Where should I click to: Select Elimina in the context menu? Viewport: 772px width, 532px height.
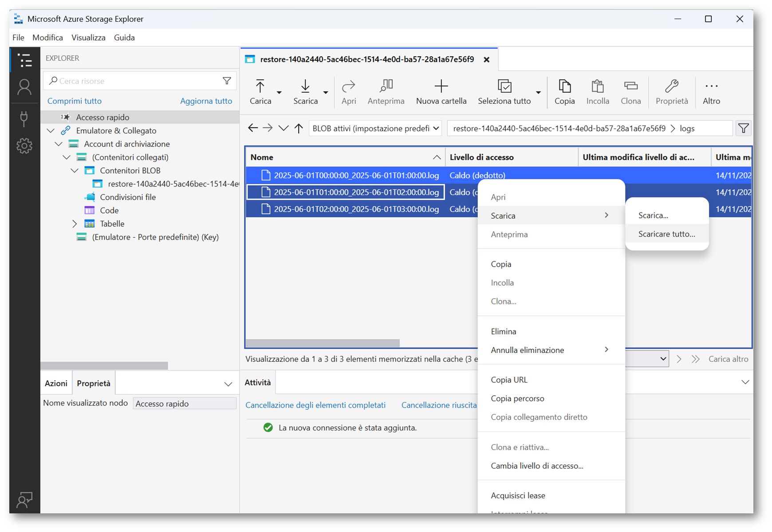[x=503, y=331]
